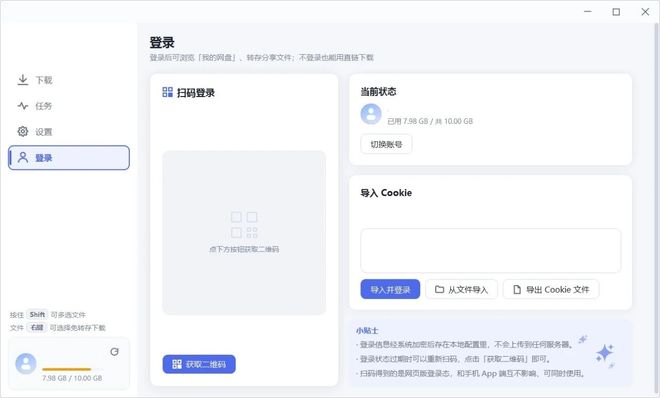Click the file icon in 导出 Cookie 文件
This screenshot has width=660, height=398.
pos(517,289)
